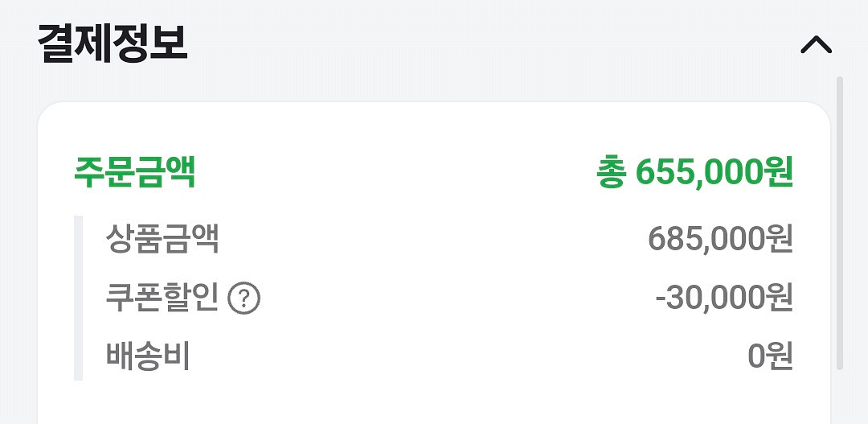Select the 0원 shipping fee value
The image size is (868, 424).
click(x=770, y=356)
